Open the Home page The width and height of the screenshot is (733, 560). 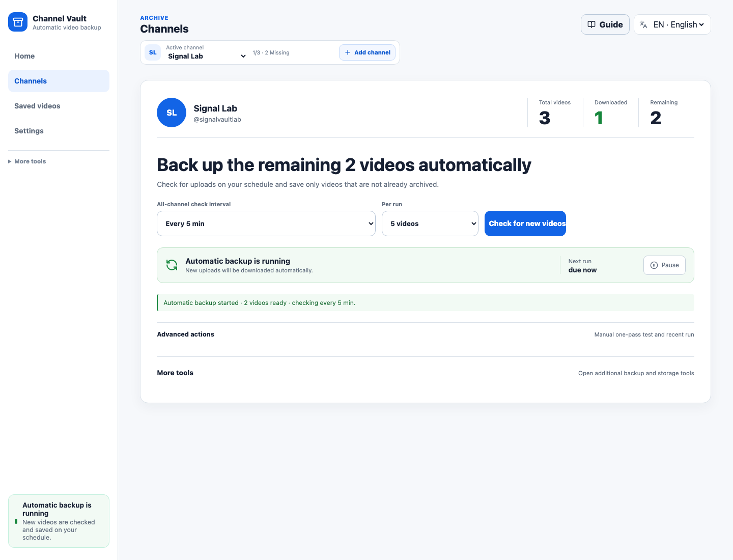(59, 56)
